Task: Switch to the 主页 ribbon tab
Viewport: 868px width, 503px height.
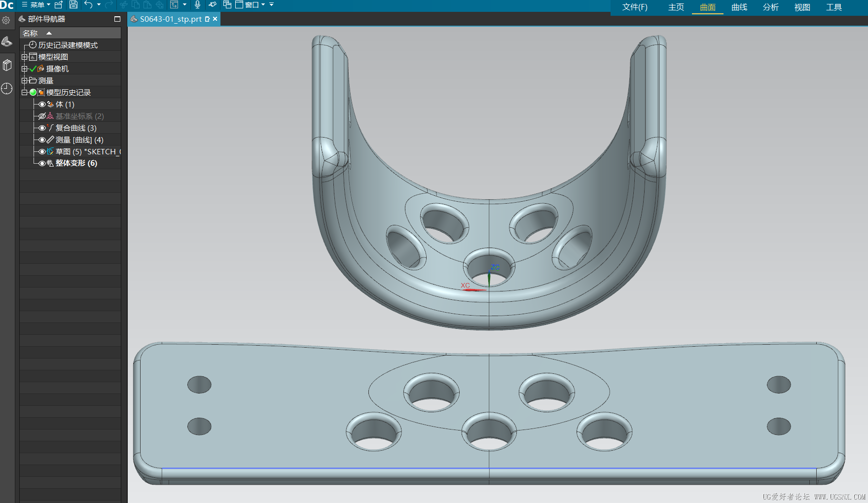Action: 676,7
